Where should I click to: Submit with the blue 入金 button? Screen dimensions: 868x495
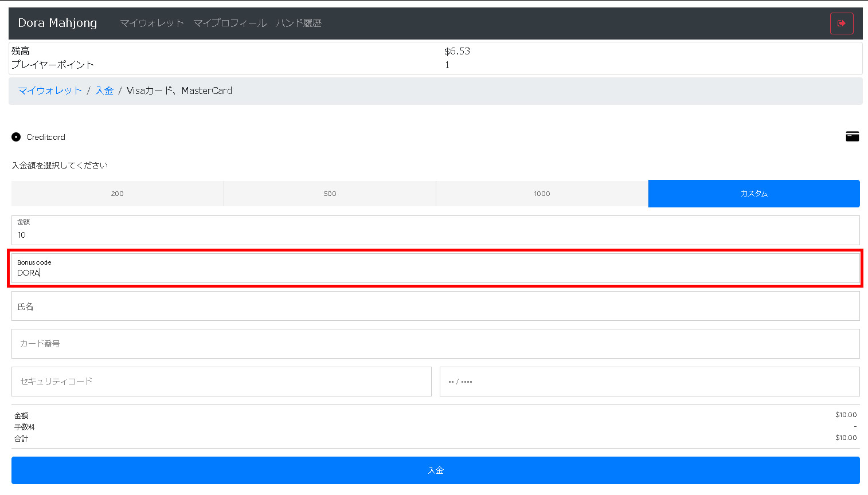[436, 470]
